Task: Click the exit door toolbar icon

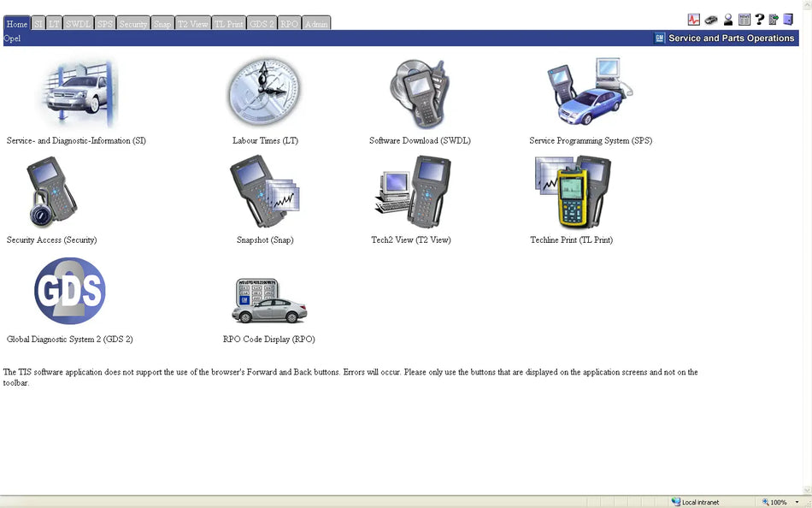Action: [786, 19]
